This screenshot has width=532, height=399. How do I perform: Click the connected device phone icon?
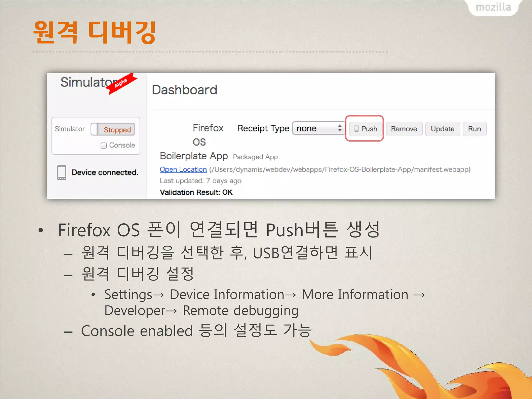click(62, 172)
